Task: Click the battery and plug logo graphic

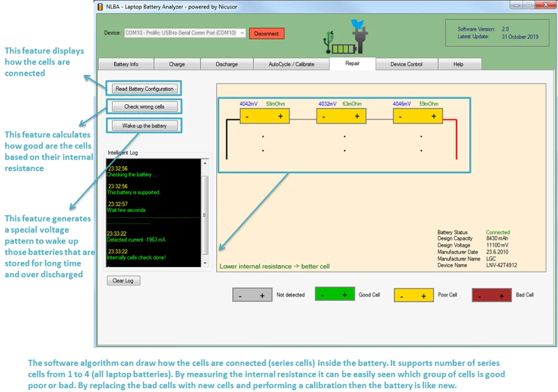Action: pos(345,37)
